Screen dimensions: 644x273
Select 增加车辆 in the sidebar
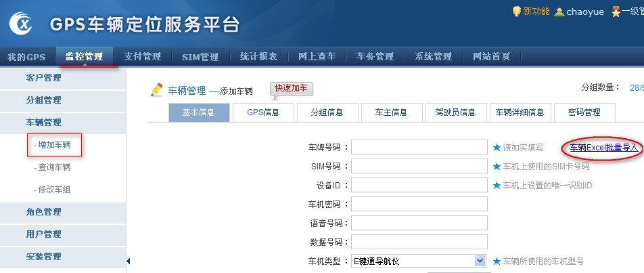pos(54,144)
